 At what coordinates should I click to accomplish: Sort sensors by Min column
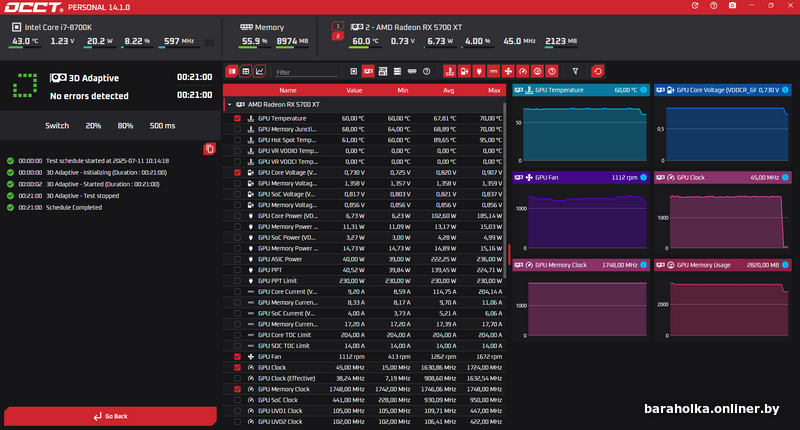pos(403,90)
